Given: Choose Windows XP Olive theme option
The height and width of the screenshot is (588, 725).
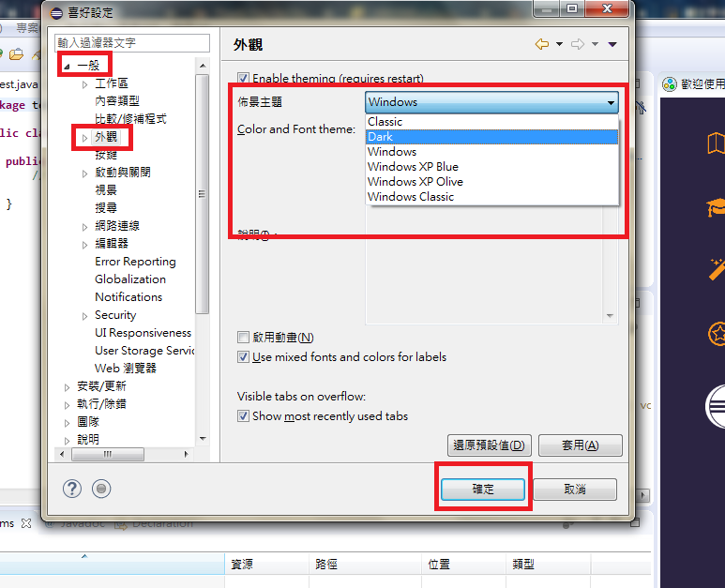Looking at the screenshot, I should (x=492, y=182).
